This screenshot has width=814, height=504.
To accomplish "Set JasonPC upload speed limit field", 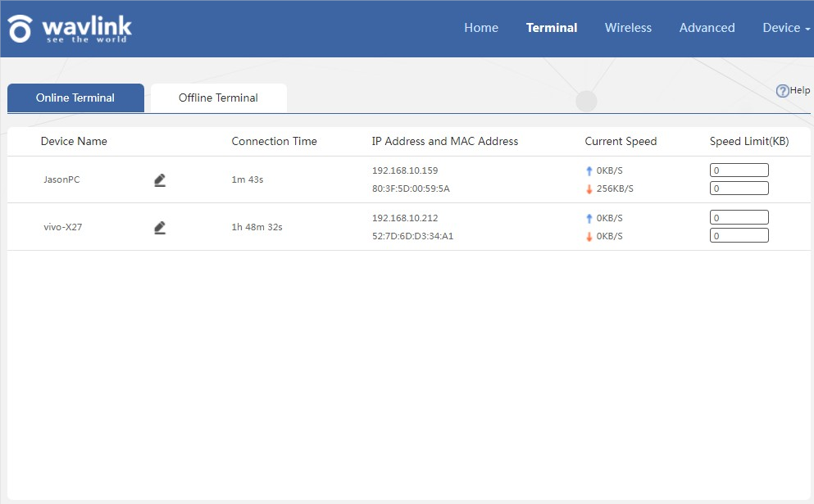I will tap(739, 170).
